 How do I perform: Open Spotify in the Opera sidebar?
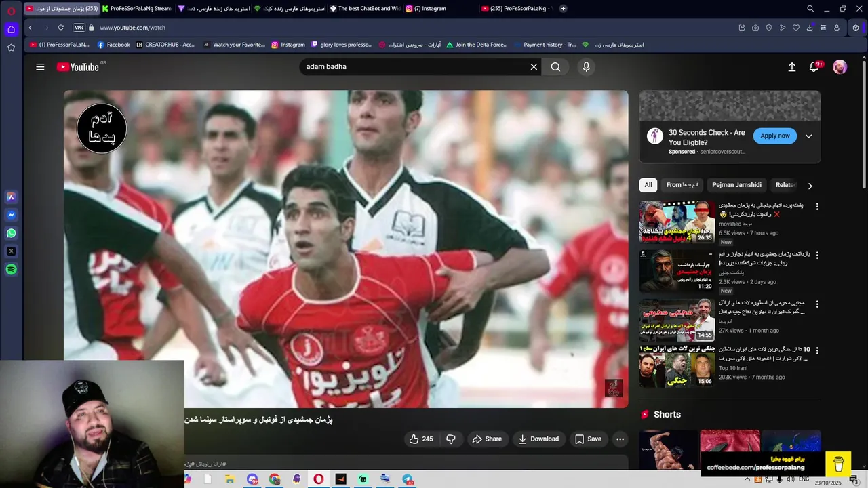pos(11,270)
